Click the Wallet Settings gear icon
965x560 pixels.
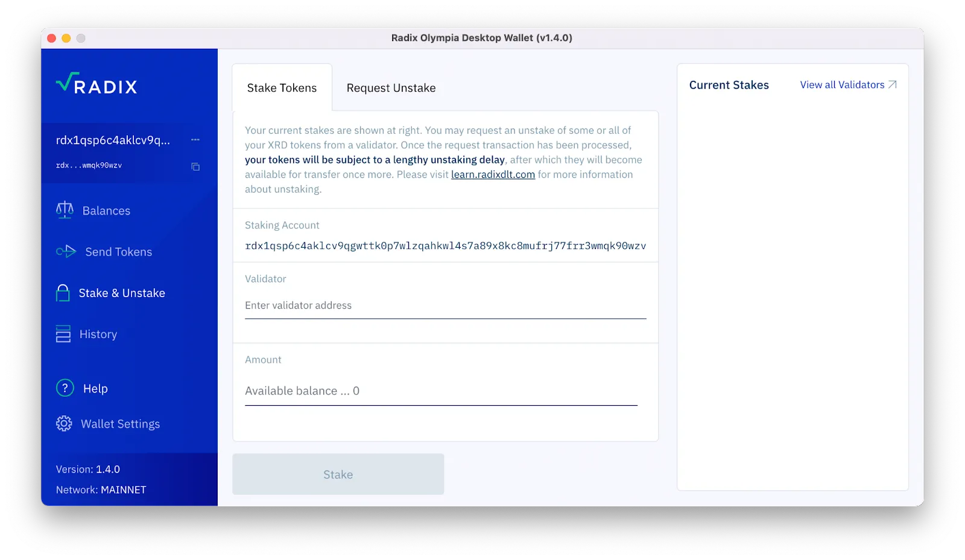64,423
